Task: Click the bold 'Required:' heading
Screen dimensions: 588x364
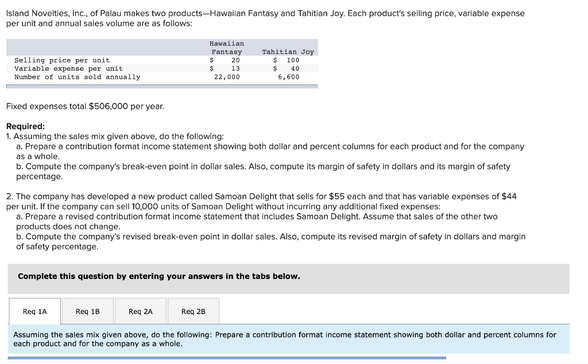Action: [25, 126]
